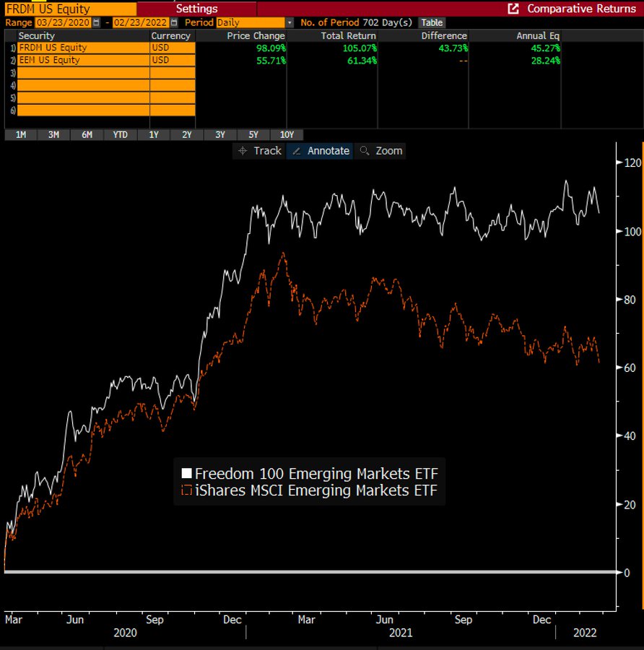Open the end date calendar picker icon
This screenshot has width=644, height=650.
[x=174, y=23]
